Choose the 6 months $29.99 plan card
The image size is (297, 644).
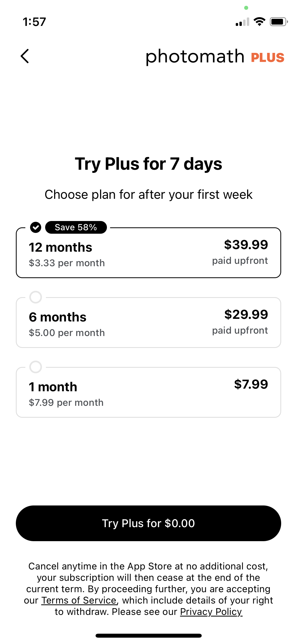148,323
